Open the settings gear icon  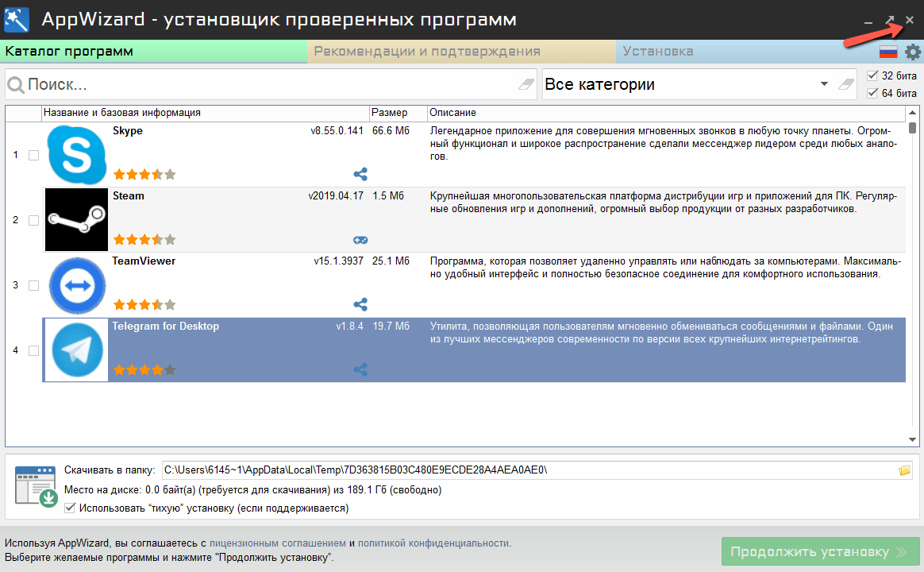click(x=913, y=52)
